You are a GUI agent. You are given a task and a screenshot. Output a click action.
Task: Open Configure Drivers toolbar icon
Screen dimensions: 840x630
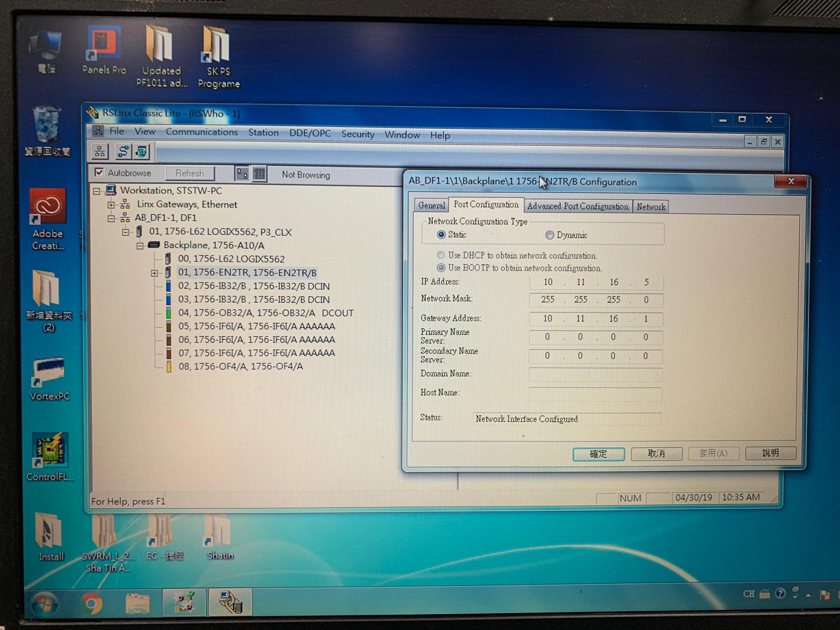[x=122, y=152]
